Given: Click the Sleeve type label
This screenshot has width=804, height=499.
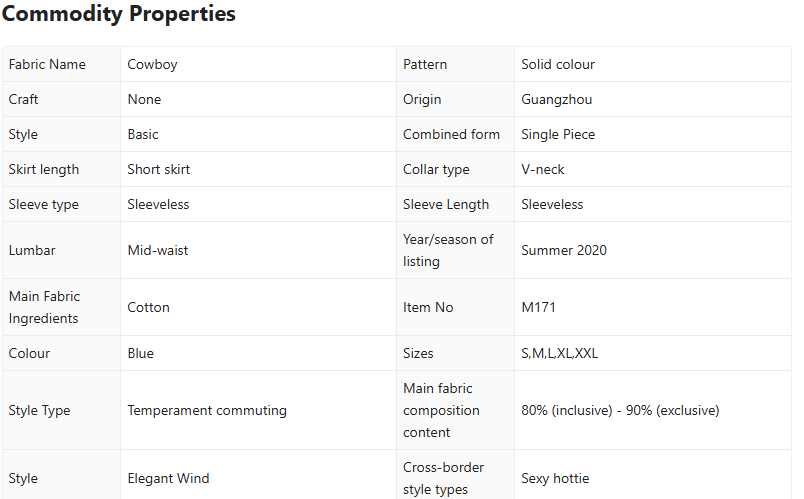Looking at the screenshot, I should point(44,204).
